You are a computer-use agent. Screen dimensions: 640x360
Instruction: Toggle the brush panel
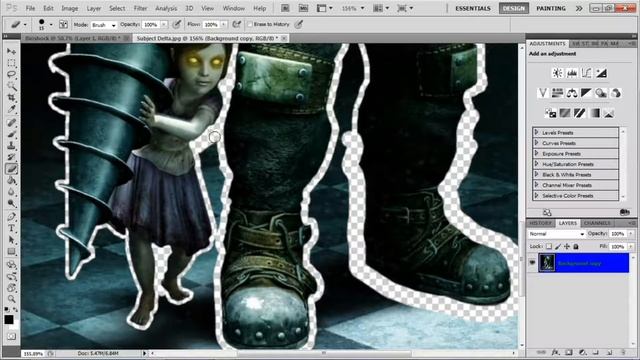coord(63,24)
